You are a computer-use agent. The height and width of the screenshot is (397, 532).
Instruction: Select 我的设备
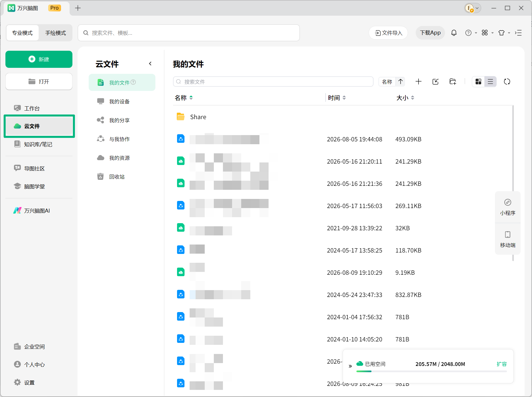click(122, 101)
